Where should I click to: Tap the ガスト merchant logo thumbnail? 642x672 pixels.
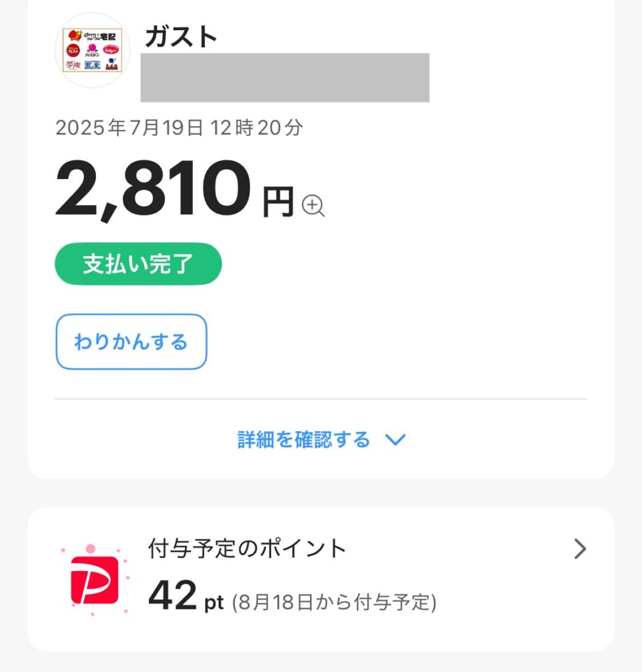click(x=93, y=51)
